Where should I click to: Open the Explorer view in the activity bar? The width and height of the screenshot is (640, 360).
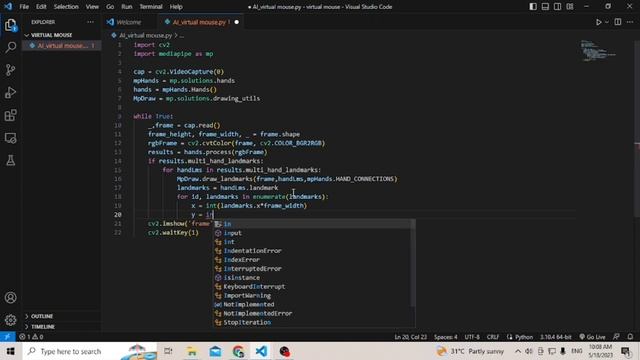pyautogui.click(x=11, y=25)
